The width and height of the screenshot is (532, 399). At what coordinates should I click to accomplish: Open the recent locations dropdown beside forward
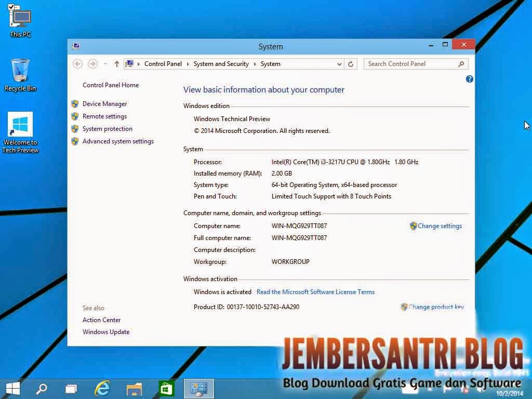[x=103, y=63]
